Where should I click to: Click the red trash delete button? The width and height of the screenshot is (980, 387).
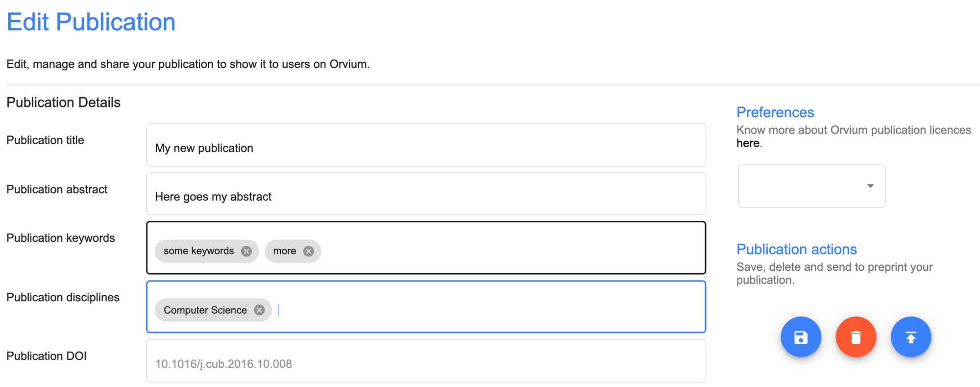pyautogui.click(x=856, y=337)
